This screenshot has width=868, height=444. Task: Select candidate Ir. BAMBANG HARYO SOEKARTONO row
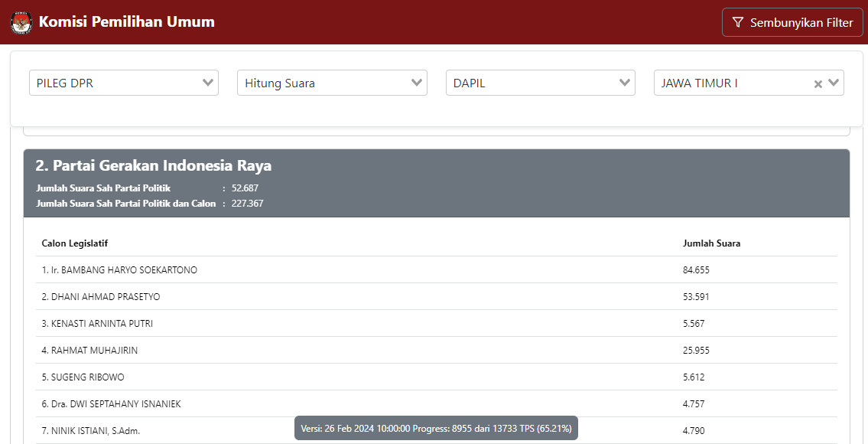coord(119,270)
